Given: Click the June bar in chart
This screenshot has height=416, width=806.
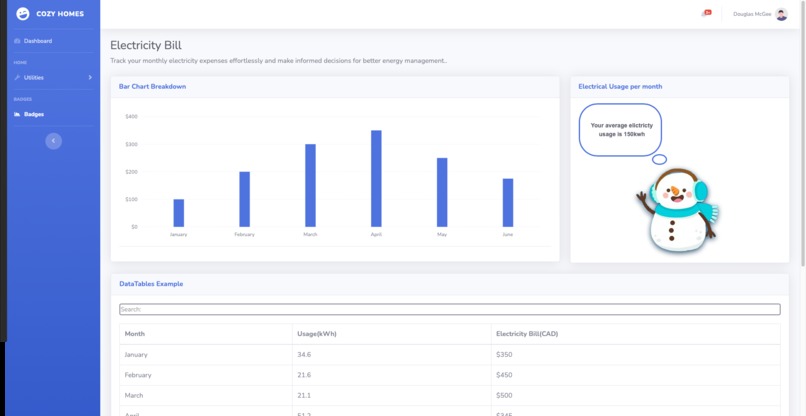Looking at the screenshot, I should tap(508, 203).
